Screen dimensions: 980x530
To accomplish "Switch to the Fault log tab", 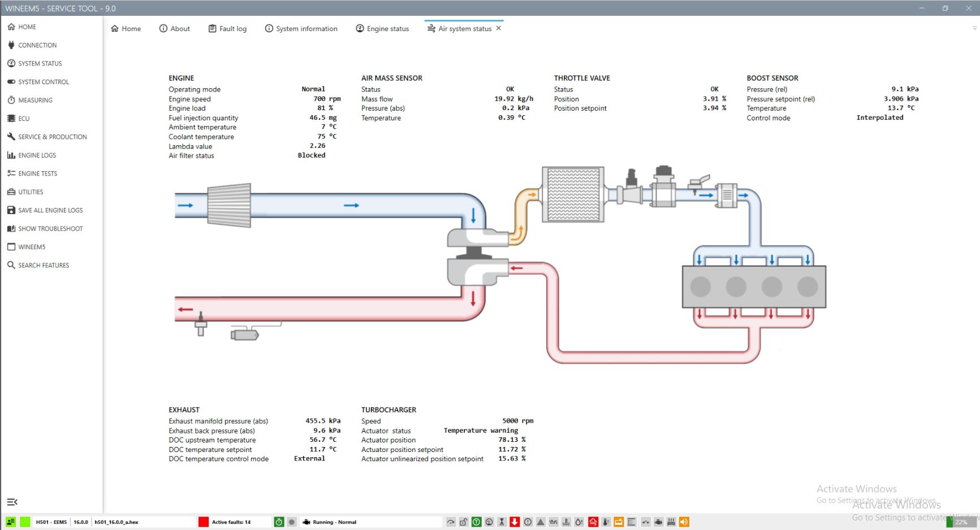I will coord(227,29).
